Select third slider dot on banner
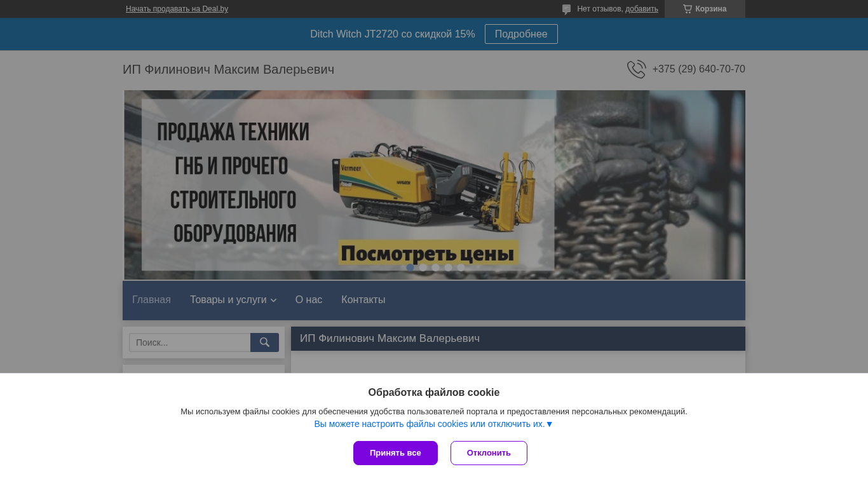The image size is (868, 488). (x=435, y=268)
